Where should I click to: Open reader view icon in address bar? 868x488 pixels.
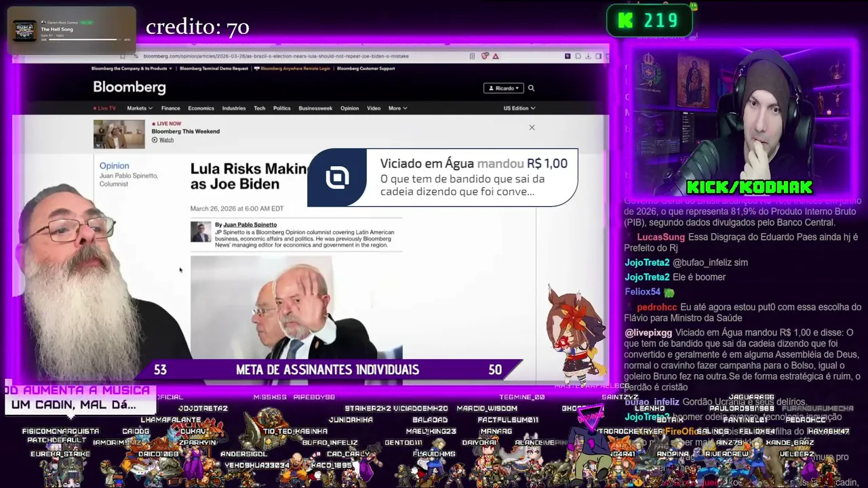[472, 56]
